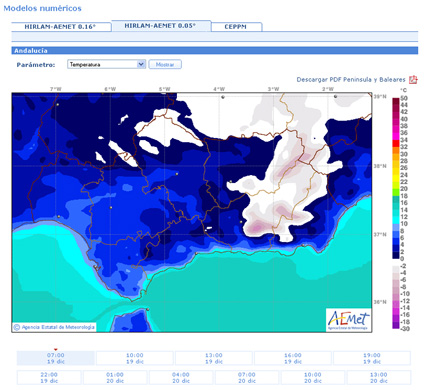Click the red 32 °C legend color
The width and height of the screenshot is (425, 390).
pos(396,144)
